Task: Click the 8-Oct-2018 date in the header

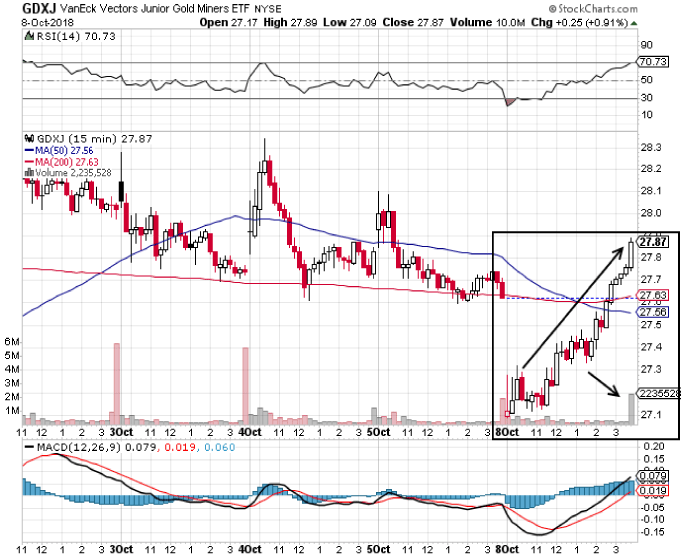Action: (x=34, y=22)
